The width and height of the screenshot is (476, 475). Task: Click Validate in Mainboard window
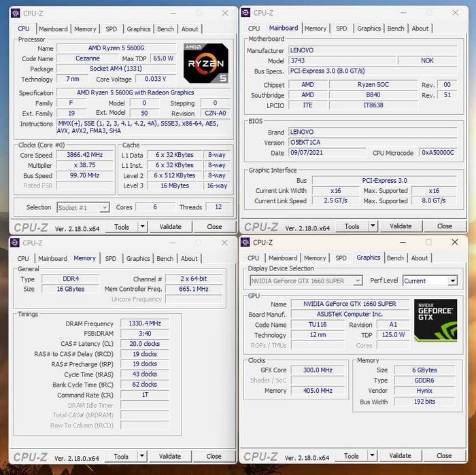[x=401, y=226]
